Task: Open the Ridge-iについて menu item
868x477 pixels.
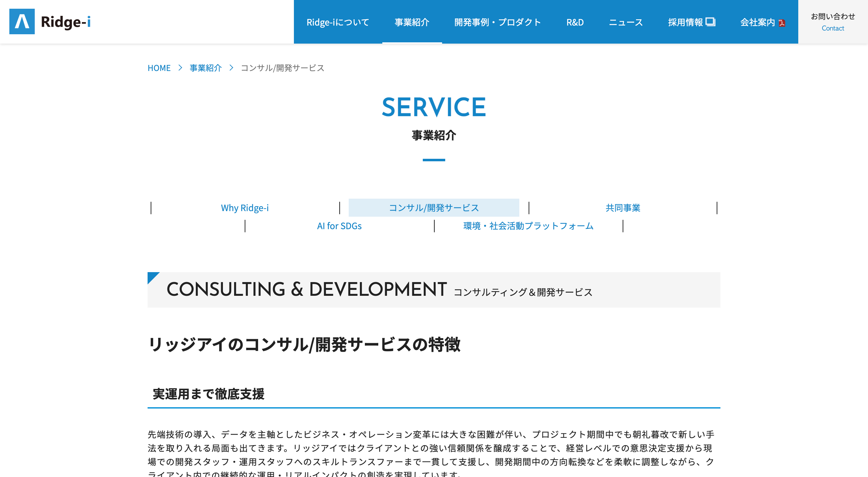Action: 337,22
